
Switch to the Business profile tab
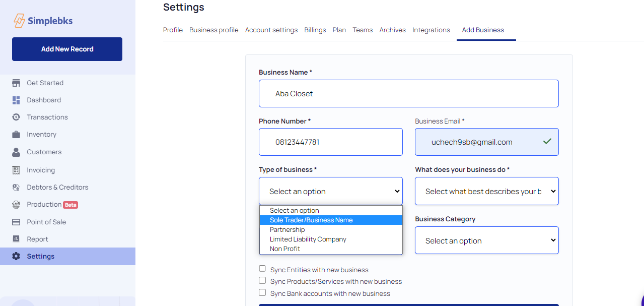click(213, 30)
